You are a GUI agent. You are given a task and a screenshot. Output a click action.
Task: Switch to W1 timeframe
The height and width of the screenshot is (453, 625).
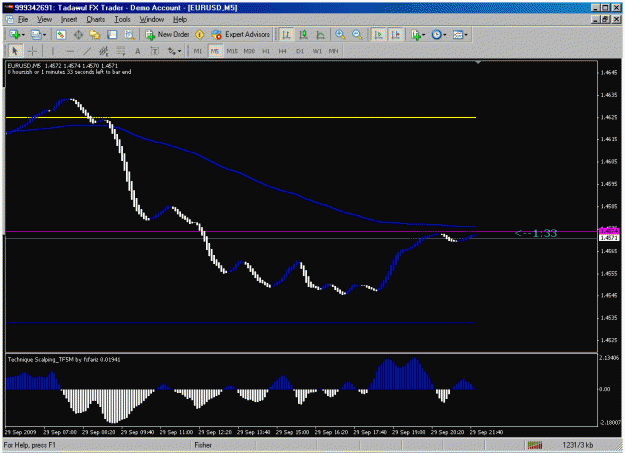pos(317,51)
